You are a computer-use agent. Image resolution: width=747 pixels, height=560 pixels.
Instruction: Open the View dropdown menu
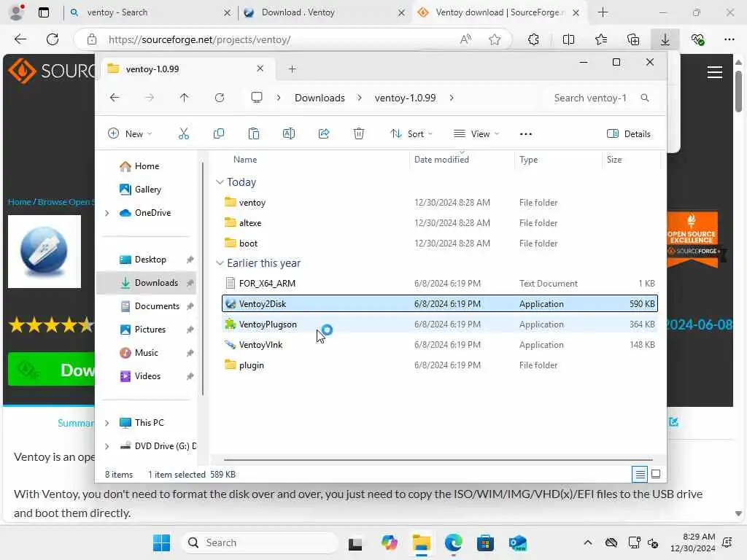[x=476, y=134]
